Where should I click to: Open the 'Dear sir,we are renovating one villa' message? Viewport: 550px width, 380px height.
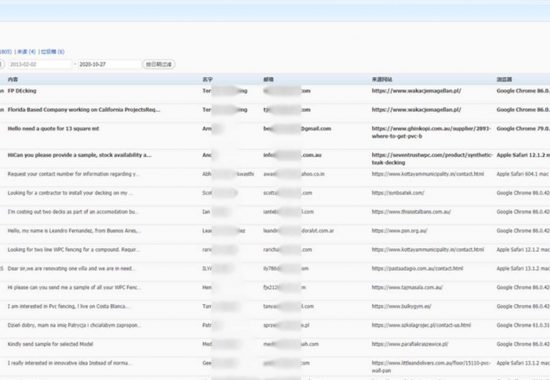pyautogui.click(x=71, y=269)
